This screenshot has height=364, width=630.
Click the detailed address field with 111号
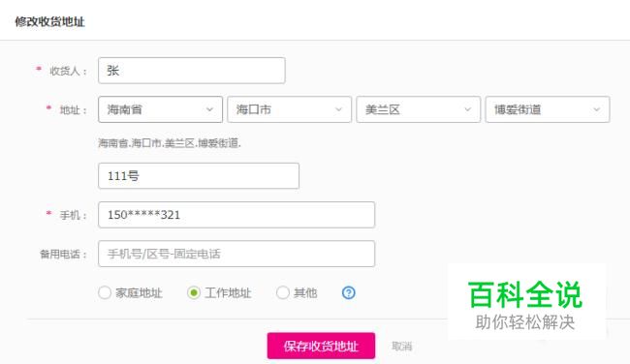pyautogui.click(x=199, y=176)
